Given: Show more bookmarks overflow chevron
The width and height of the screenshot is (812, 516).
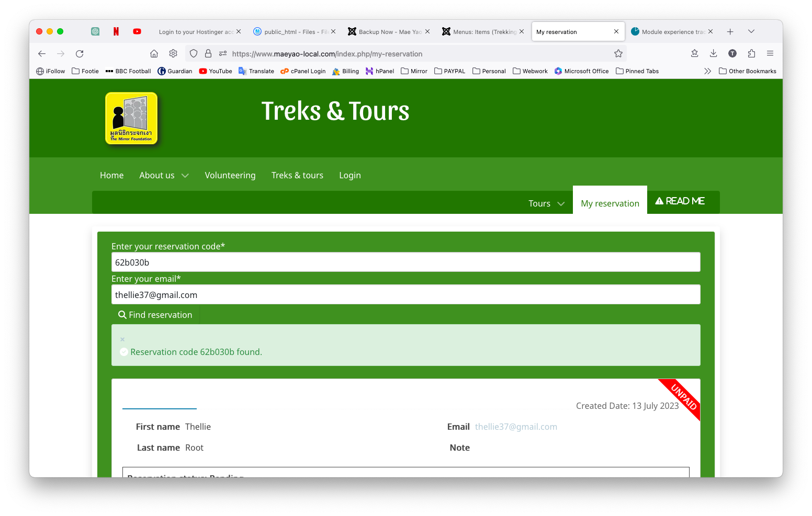Looking at the screenshot, I should pos(707,71).
